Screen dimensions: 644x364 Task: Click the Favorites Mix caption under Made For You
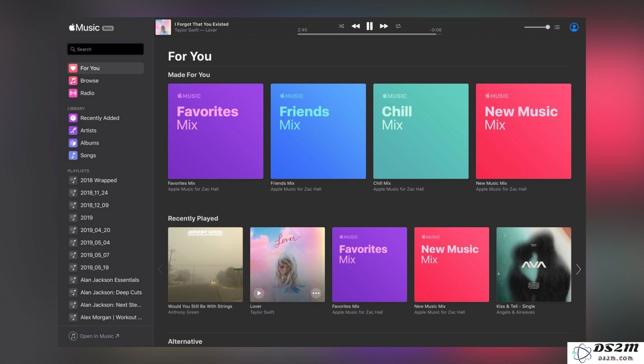(182, 183)
